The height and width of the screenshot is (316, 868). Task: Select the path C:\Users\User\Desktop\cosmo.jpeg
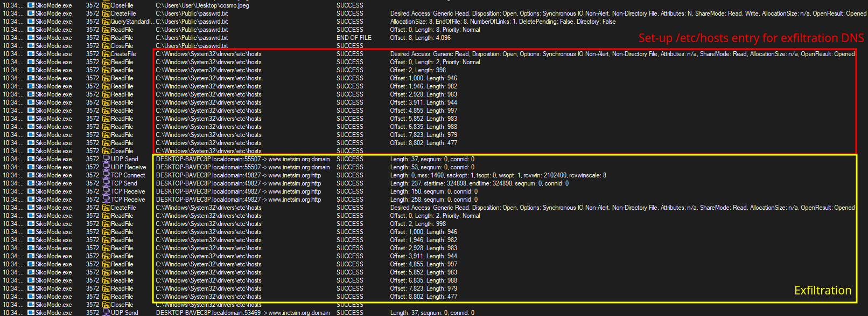pyautogui.click(x=202, y=5)
